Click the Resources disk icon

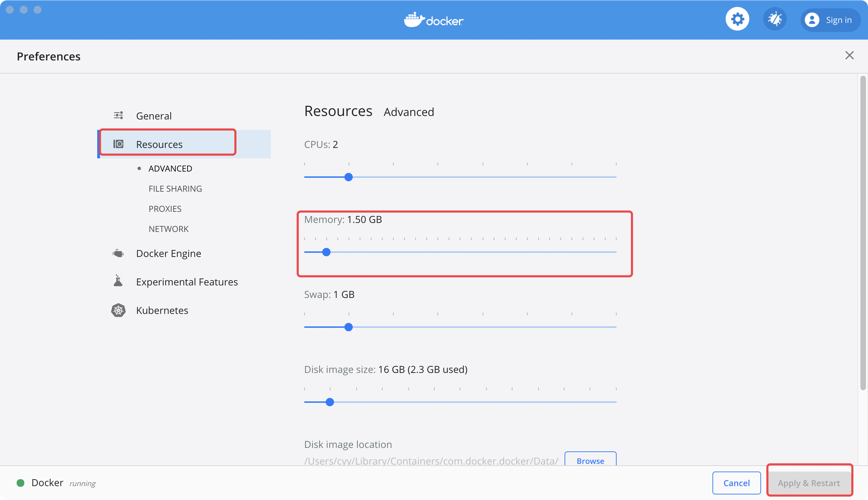point(118,144)
